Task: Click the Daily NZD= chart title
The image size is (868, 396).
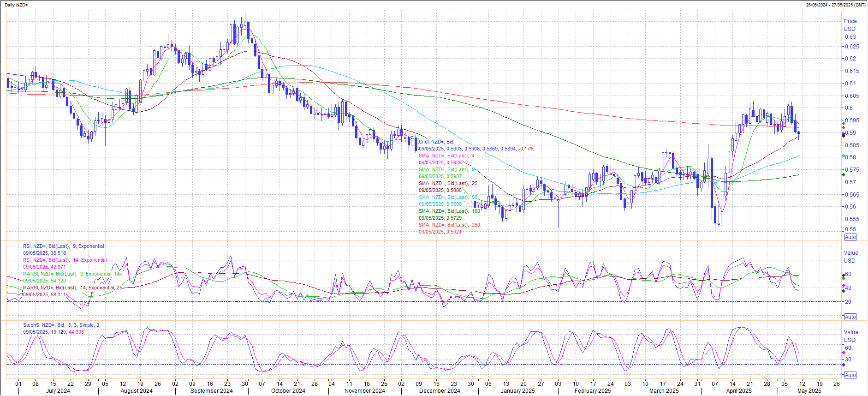Action: pyautogui.click(x=16, y=5)
